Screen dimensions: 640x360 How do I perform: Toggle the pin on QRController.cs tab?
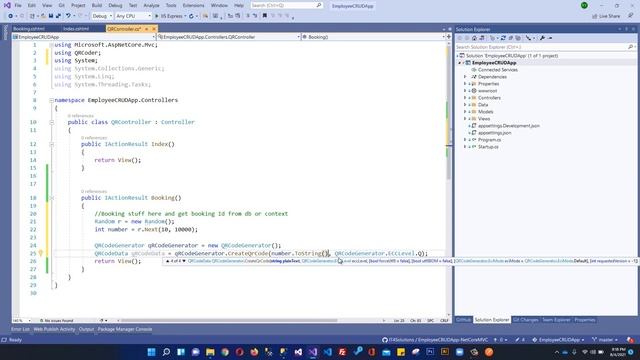coord(147,29)
